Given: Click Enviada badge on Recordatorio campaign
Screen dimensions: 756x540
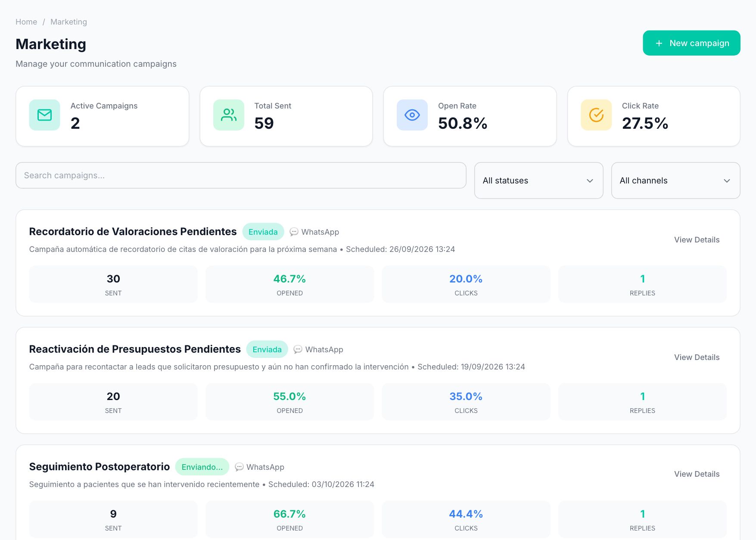Looking at the screenshot, I should pos(263,232).
